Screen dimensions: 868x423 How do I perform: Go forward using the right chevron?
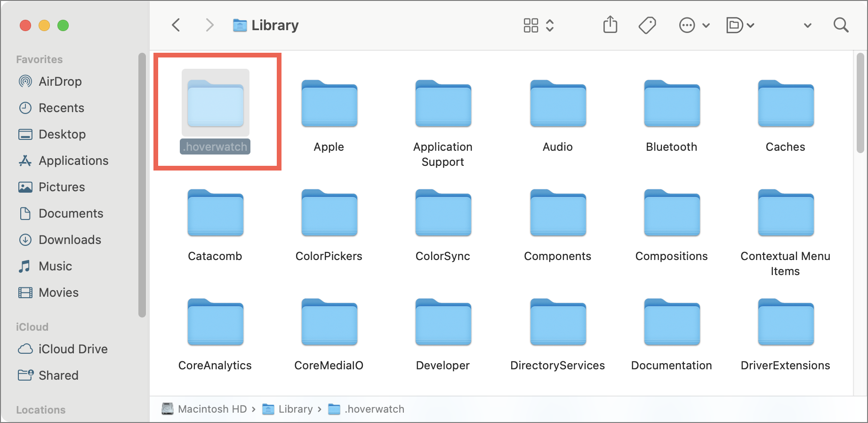[210, 25]
